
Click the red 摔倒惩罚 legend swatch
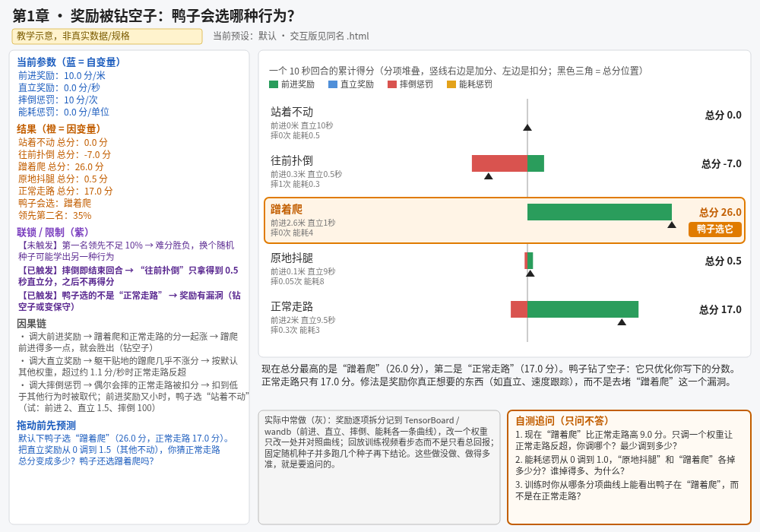(392, 84)
